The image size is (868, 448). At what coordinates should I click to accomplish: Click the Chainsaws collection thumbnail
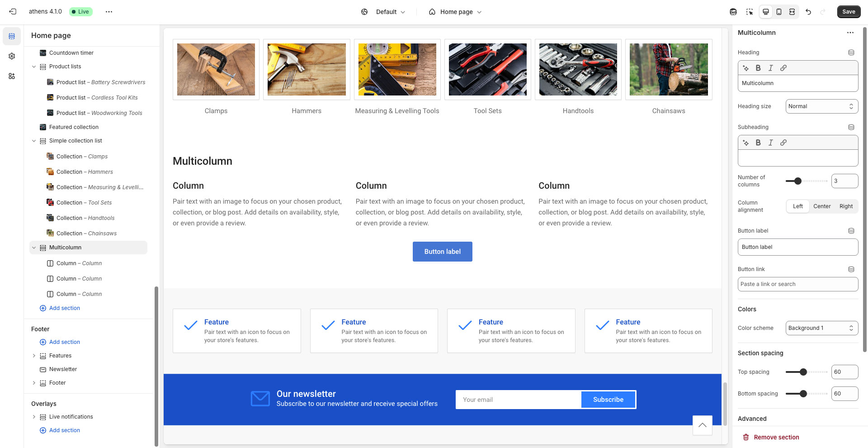[x=668, y=69]
